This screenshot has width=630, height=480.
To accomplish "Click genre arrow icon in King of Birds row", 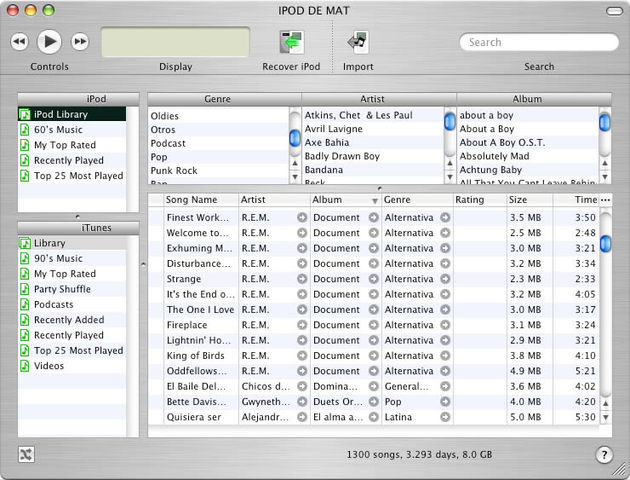I will point(445,355).
